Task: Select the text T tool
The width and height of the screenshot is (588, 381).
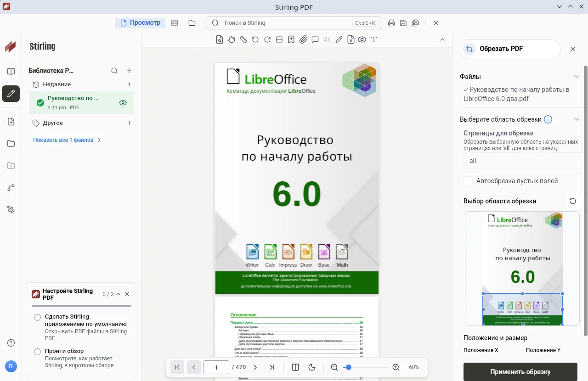Action: [x=374, y=39]
